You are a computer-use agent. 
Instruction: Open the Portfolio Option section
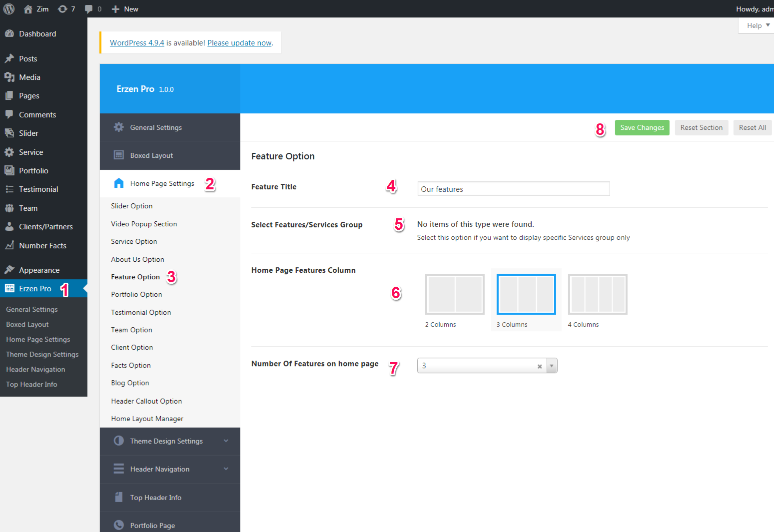coord(136,294)
